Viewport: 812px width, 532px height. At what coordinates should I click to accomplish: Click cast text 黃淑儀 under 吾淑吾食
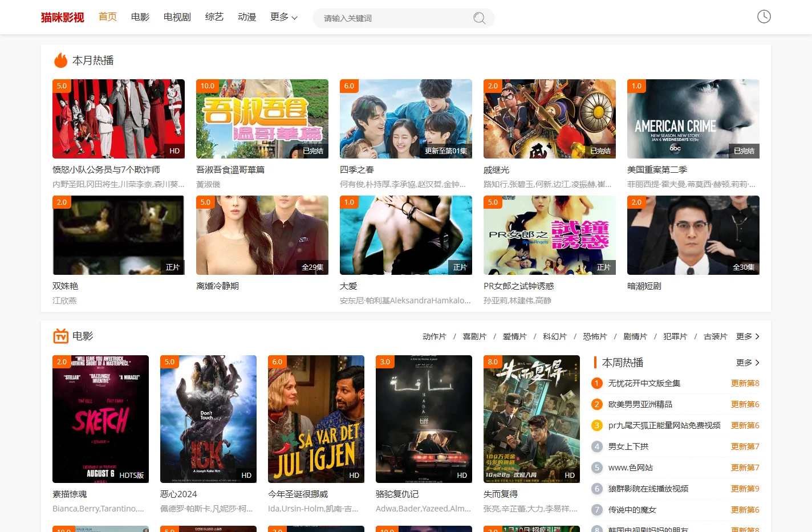(x=208, y=184)
